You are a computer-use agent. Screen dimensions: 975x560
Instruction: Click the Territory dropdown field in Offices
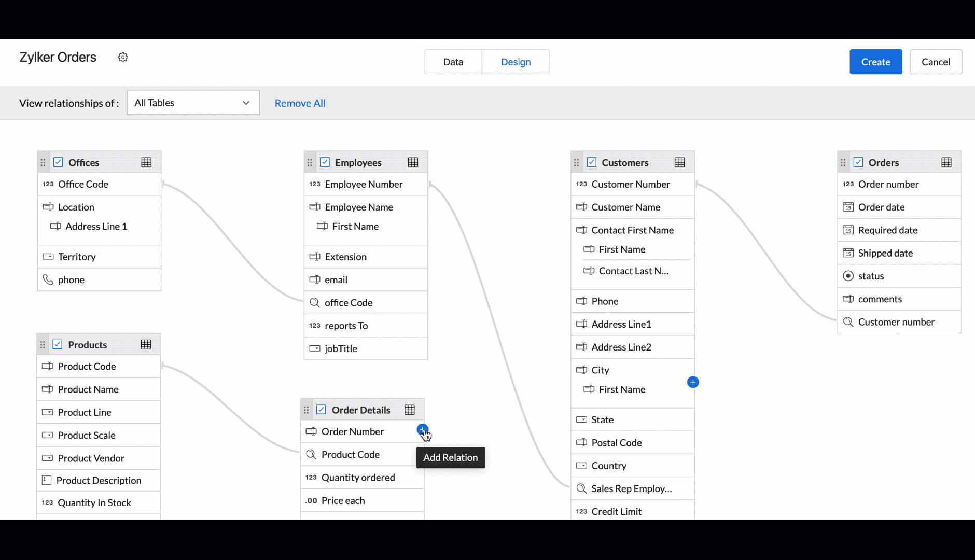(x=77, y=257)
